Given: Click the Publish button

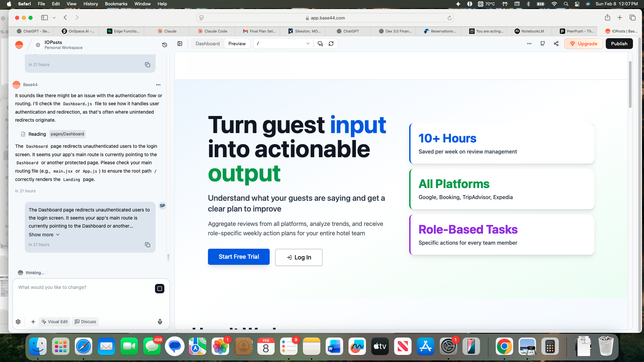Looking at the screenshot, I should [x=619, y=44].
